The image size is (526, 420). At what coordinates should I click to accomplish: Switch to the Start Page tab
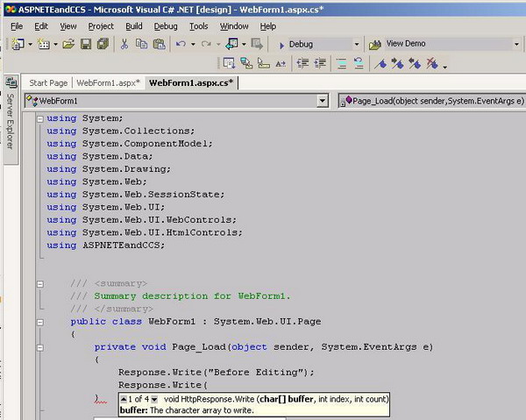tap(48, 82)
